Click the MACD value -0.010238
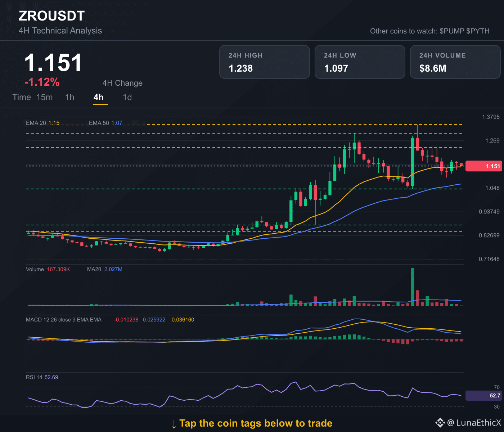The width and height of the screenshot is (504, 432). 126,320
